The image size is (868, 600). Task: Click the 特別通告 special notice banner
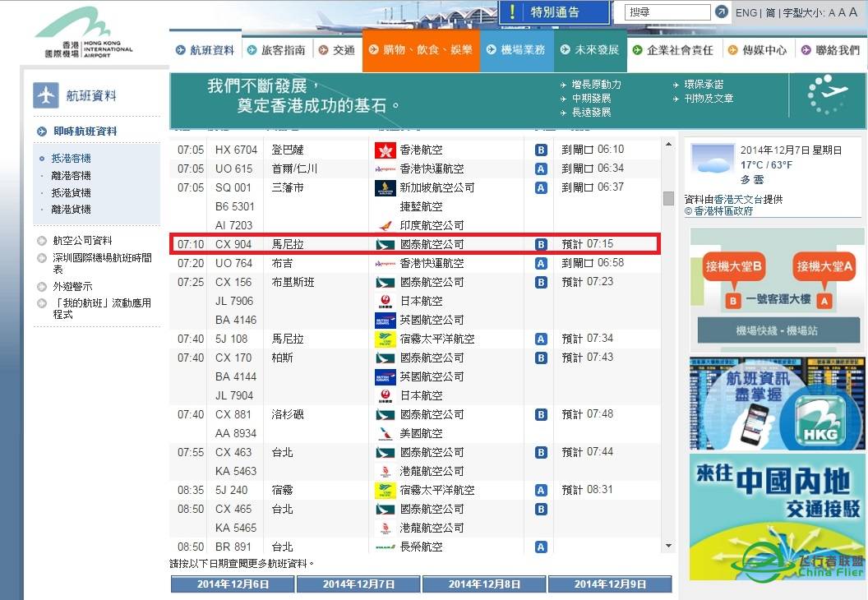click(553, 12)
